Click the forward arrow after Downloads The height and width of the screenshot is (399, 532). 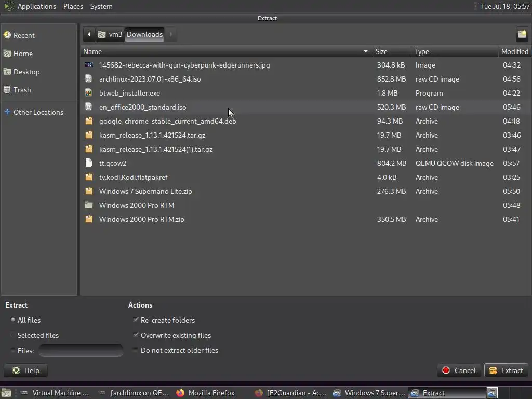coord(170,34)
